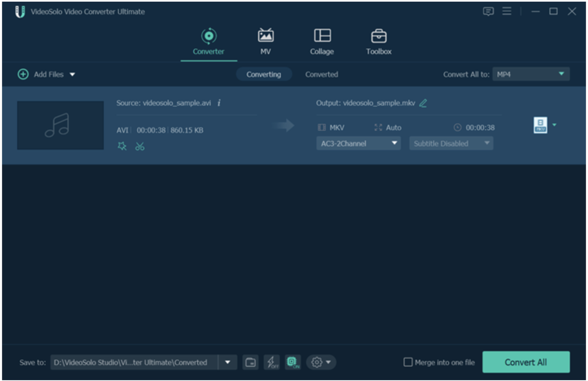Maximize the VideoSolo window

tap(554, 11)
